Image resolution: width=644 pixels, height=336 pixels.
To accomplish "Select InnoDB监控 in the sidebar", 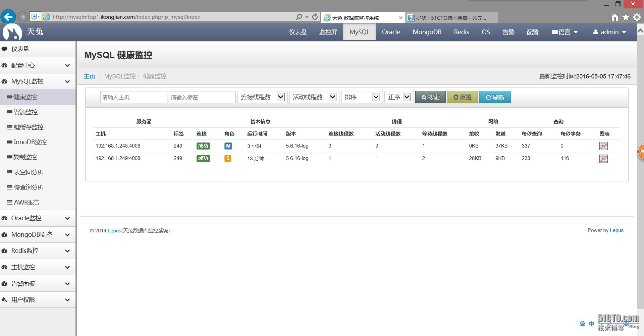I will (x=38, y=142).
